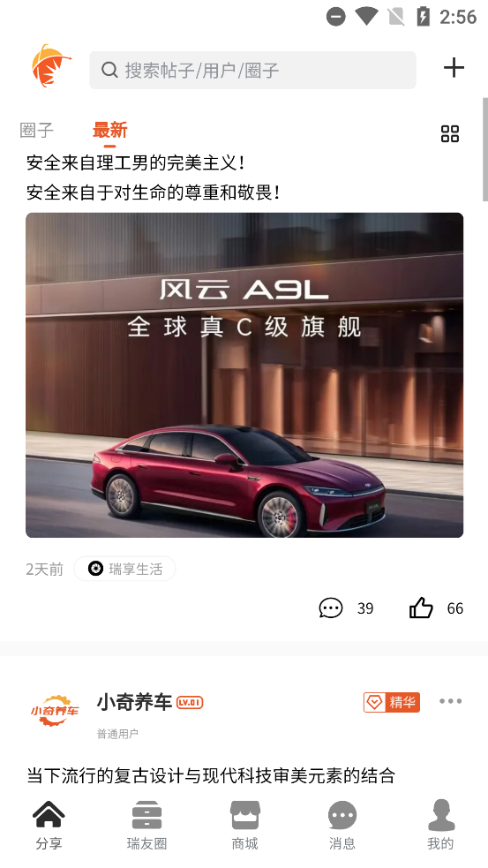
Task: Select the 最新 tab
Action: coord(109,131)
